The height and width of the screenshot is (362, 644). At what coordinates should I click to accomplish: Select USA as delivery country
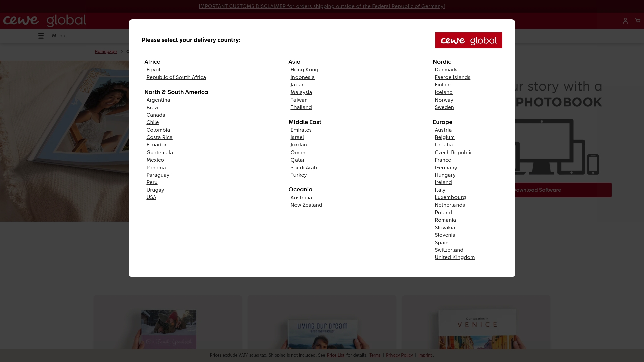[151, 197]
